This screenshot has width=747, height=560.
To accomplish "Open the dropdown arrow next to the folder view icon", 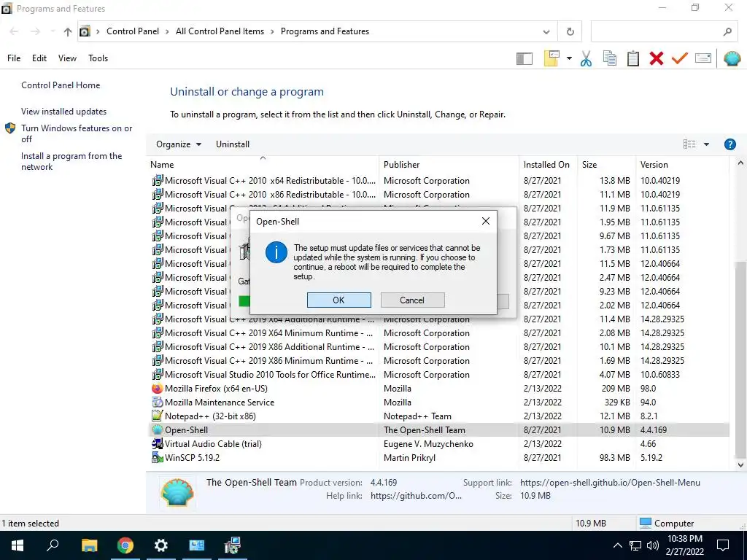I will click(x=569, y=58).
